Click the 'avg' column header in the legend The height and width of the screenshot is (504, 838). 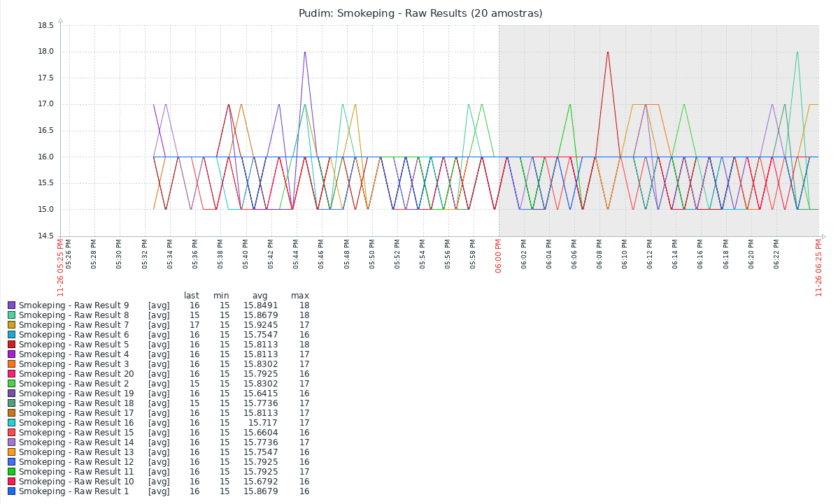click(x=260, y=296)
